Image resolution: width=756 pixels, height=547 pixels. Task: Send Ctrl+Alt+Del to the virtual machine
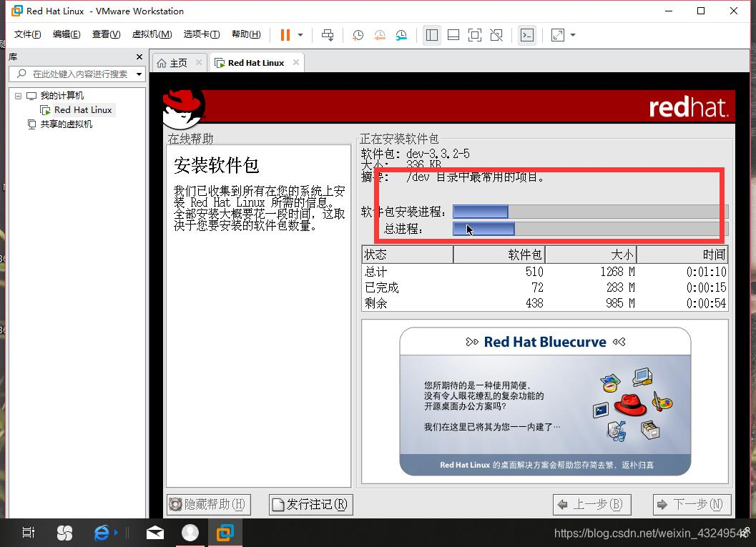point(328,35)
